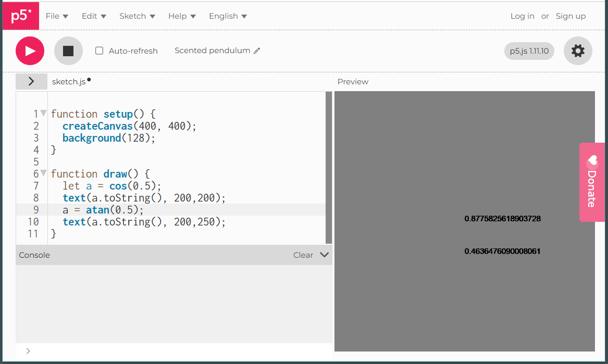Image resolution: width=608 pixels, height=364 pixels.
Task: Collapse the setup function fold arrow
Action: click(44, 114)
